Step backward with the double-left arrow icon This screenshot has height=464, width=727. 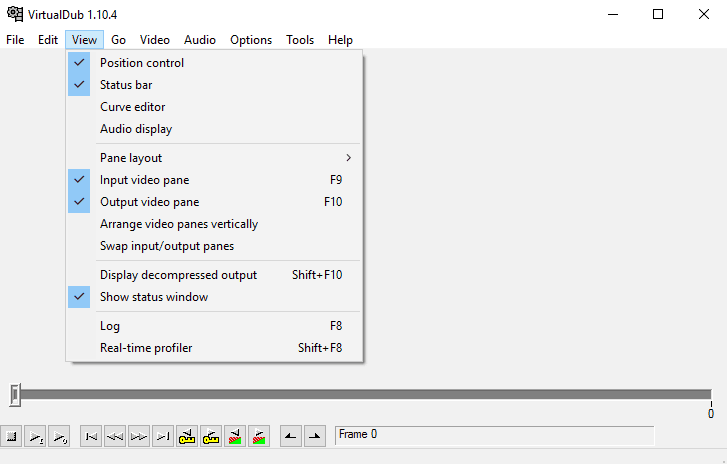(115, 436)
